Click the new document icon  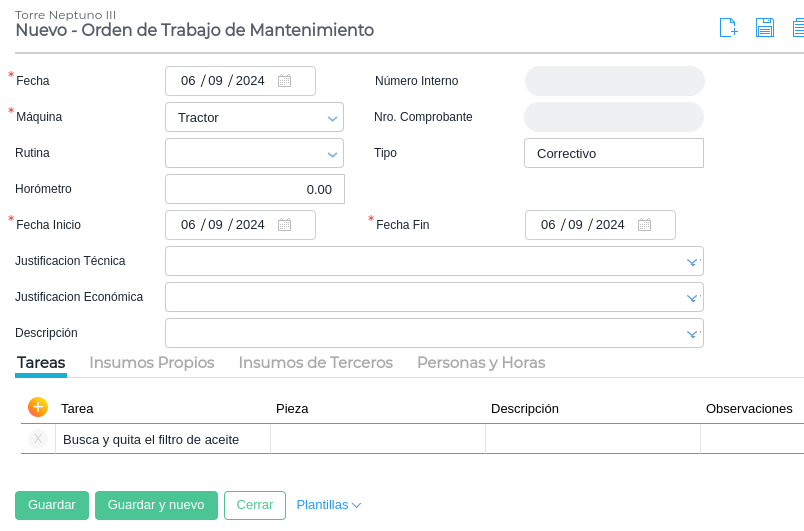coord(728,28)
